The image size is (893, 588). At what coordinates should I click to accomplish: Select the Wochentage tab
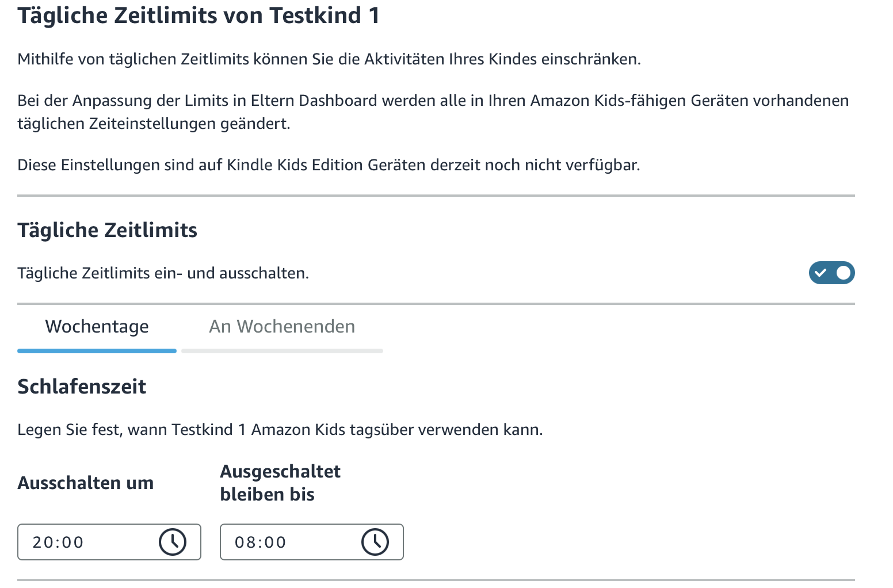click(97, 327)
